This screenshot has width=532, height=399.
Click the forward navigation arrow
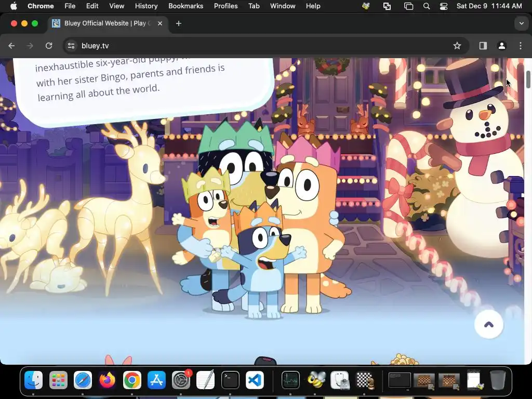pyautogui.click(x=30, y=46)
